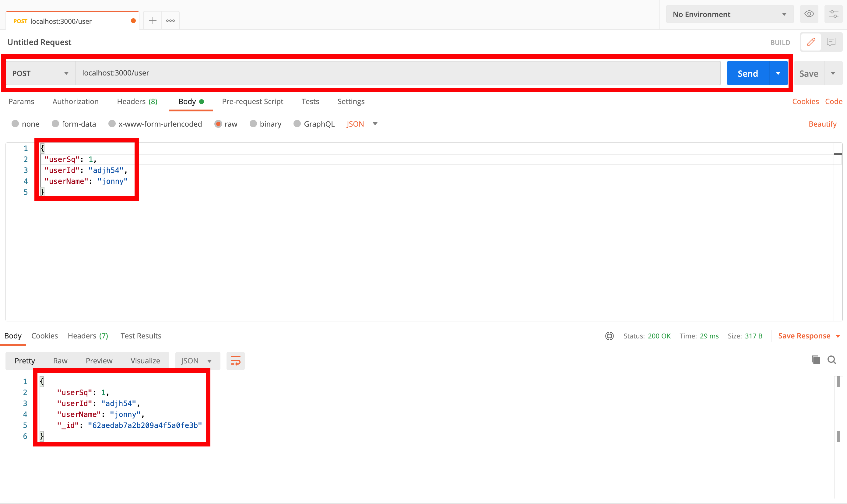Switch to the Headers (8) request tab
The image size is (847, 504).
coord(137,102)
